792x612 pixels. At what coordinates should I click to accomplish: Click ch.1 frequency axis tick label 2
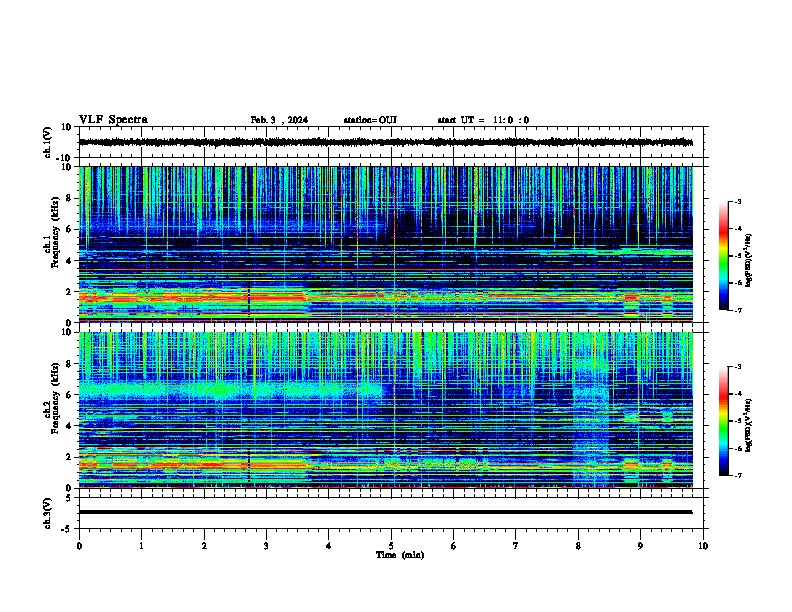(70, 292)
